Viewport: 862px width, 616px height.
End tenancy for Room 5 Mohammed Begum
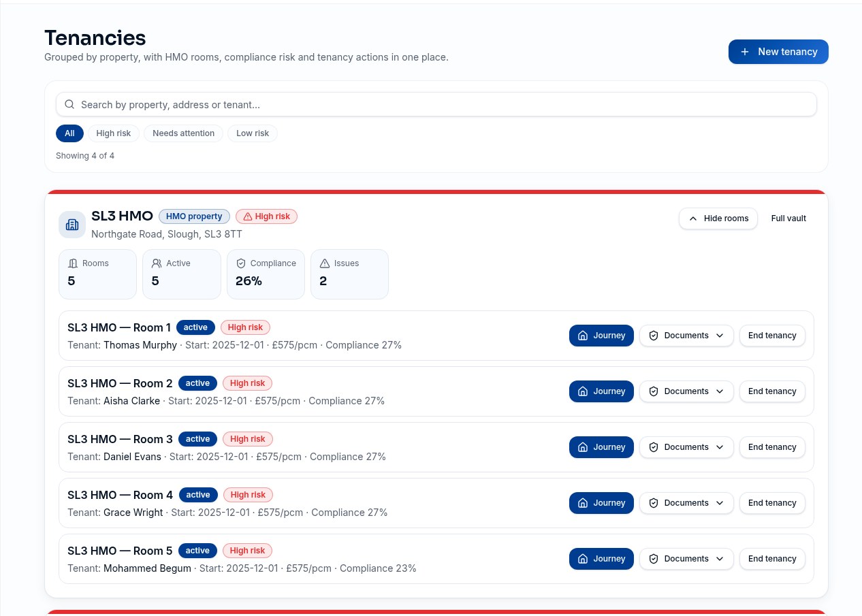pos(772,559)
